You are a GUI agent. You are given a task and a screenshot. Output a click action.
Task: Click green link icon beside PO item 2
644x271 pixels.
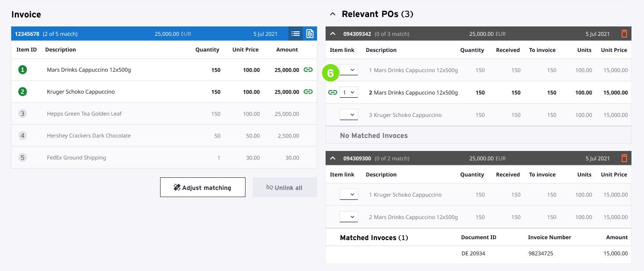(x=332, y=92)
